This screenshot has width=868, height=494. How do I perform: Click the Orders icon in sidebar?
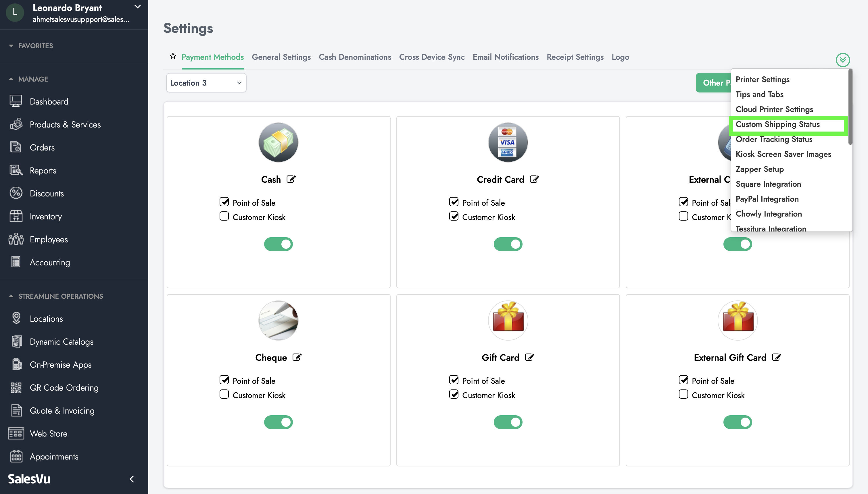pos(17,146)
